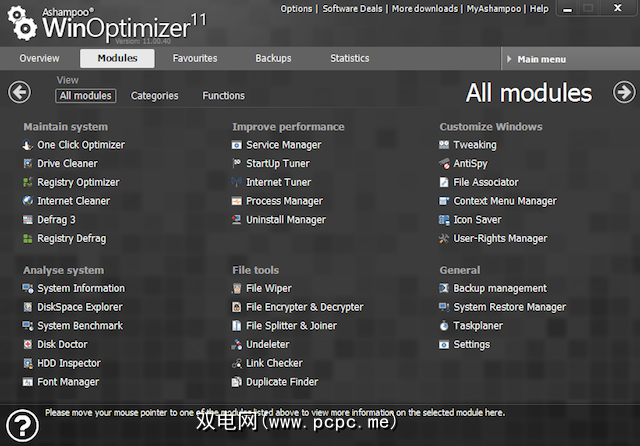Screen dimensions: 640x446
Task: Minimize the WinOptimizer window
Action: (x=567, y=9)
